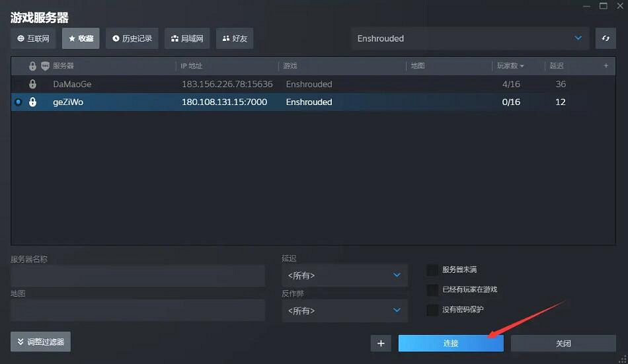Click the password lock column header icon
628x364 pixels.
(32, 66)
